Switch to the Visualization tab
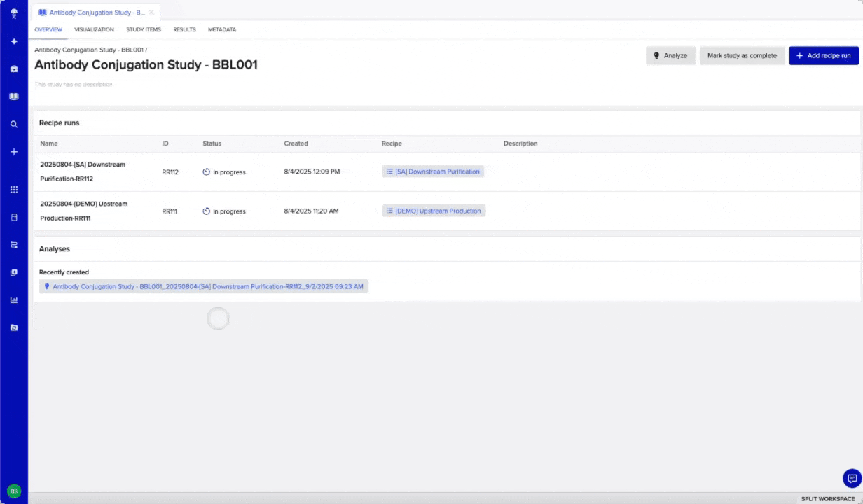Screen dimensions: 863x504 tap(94, 30)
